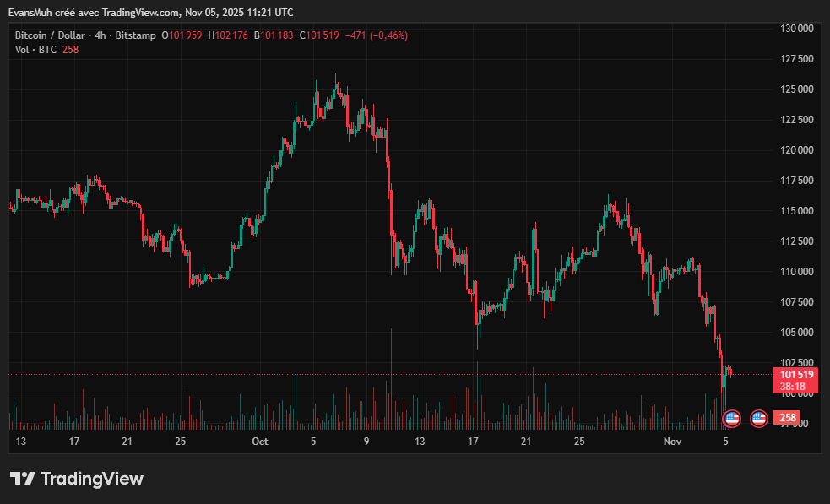Screen dimensions: 830x504
Task: Click the Nov 05, 2025 11:21 UTC timestamp
Action: pyautogui.click(x=239, y=12)
